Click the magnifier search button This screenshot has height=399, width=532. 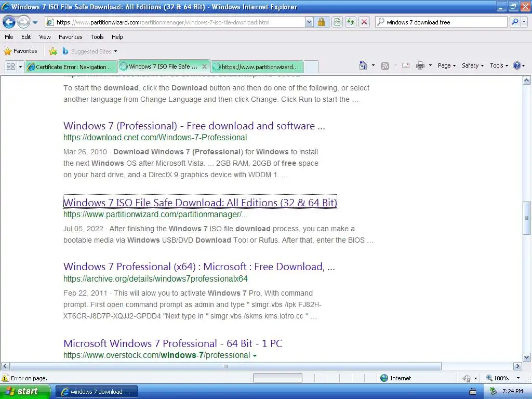515,22
